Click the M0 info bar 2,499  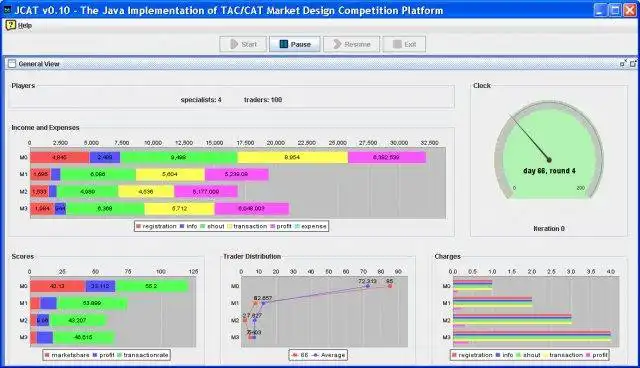104,157
